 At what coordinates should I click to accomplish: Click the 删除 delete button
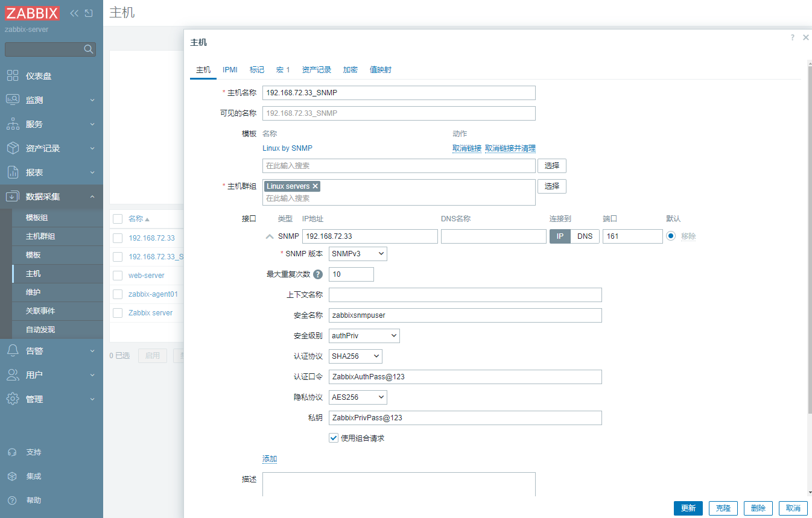pyautogui.click(x=758, y=508)
